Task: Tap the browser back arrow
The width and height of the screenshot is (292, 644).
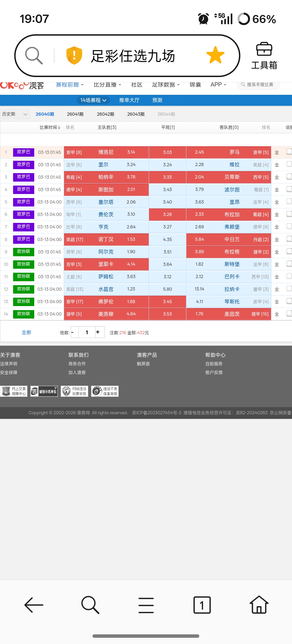Action: coord(34,605)
